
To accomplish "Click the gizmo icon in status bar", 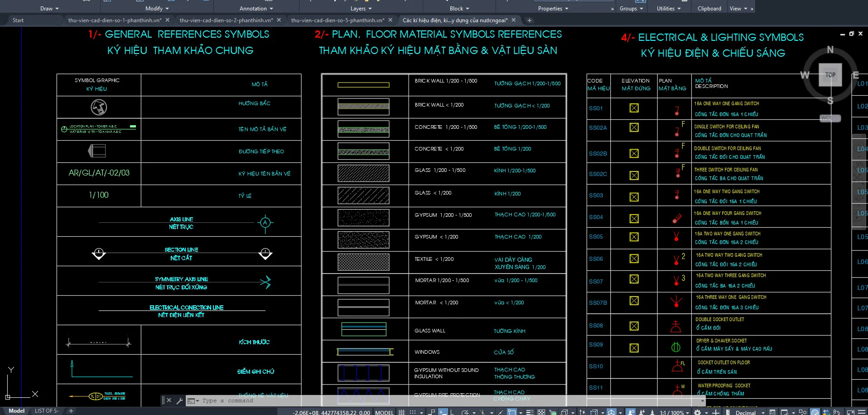I will (612, 412).
